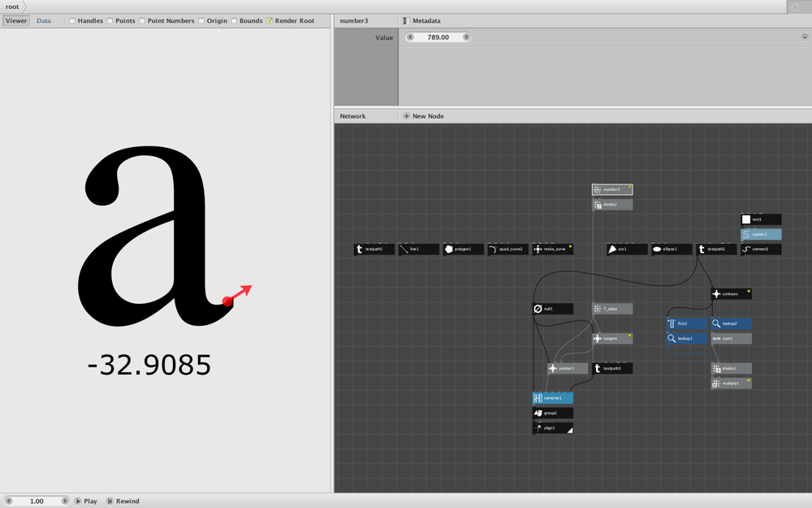Enable the Handles checkbox
Image resolution: width=812 pixels, height=508 pixels.
(x=72, y=21)
